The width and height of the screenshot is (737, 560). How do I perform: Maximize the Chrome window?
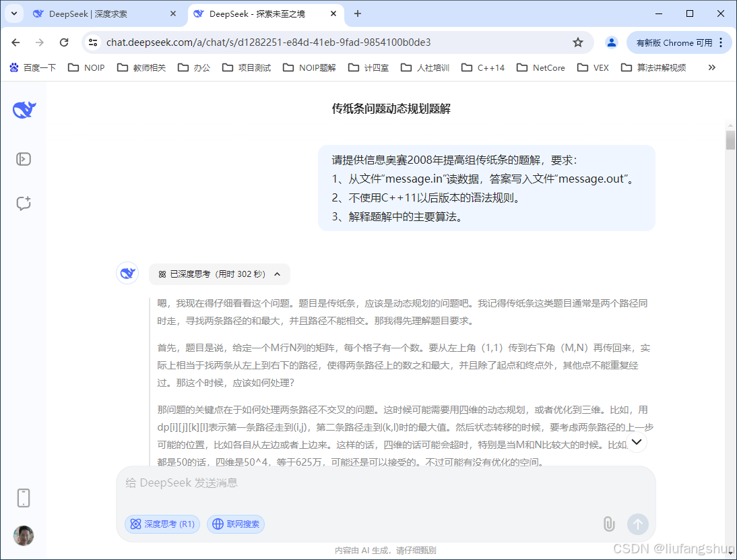(x=690, y=13)
